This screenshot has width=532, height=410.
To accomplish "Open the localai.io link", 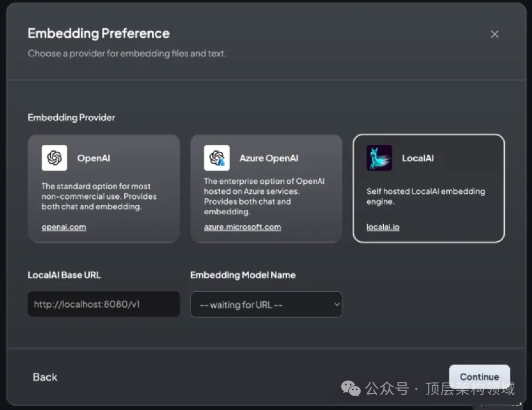I will pos(383,227).
